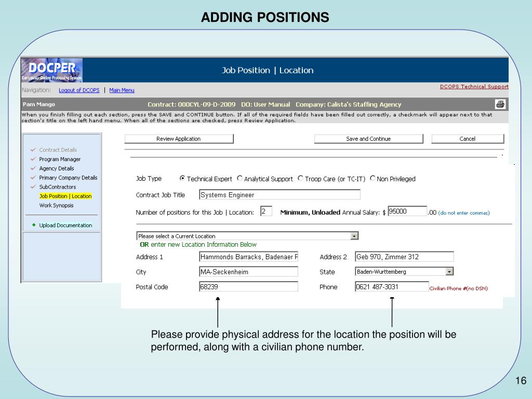Viewport: 532px width, 399px height.
Task: Click the Phone field
Action: tap(392, 287)
